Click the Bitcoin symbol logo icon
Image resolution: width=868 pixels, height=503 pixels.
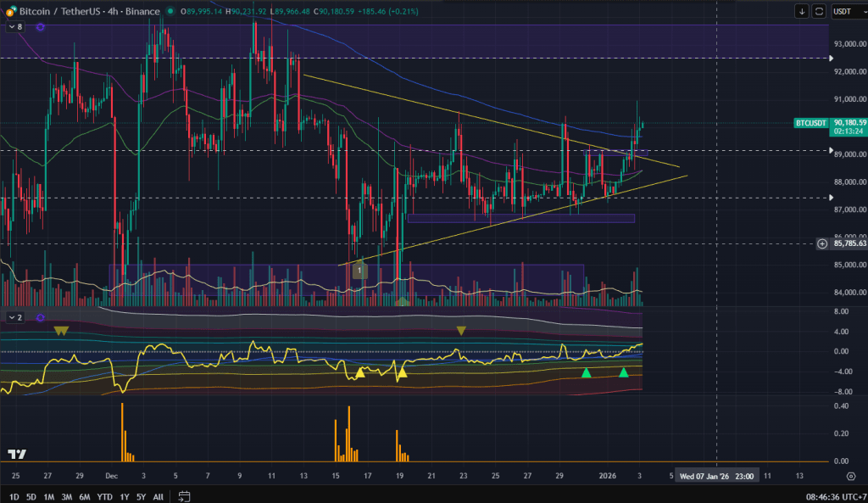tap(9, 12)
